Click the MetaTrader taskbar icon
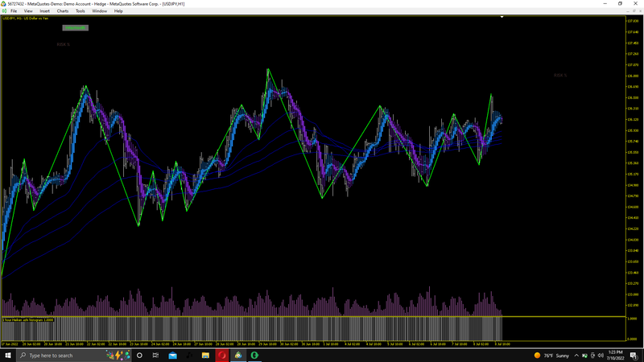 coord(238,356)
